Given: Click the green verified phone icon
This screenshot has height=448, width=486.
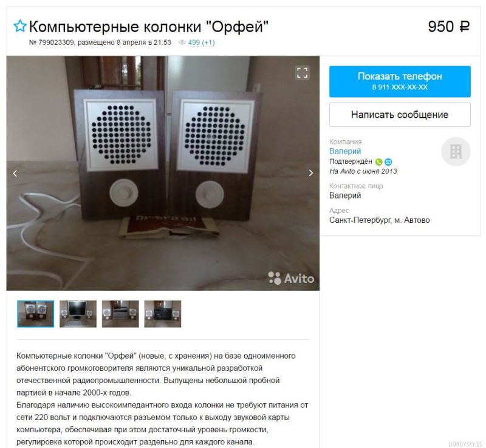Looking at the screenshot, I should 378,161.
